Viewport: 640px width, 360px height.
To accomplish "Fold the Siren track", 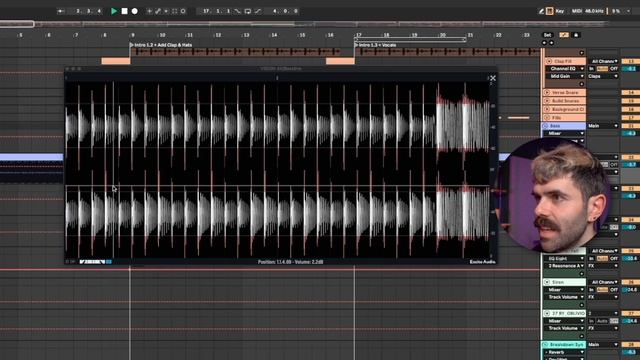I will [x=547, y=282].
